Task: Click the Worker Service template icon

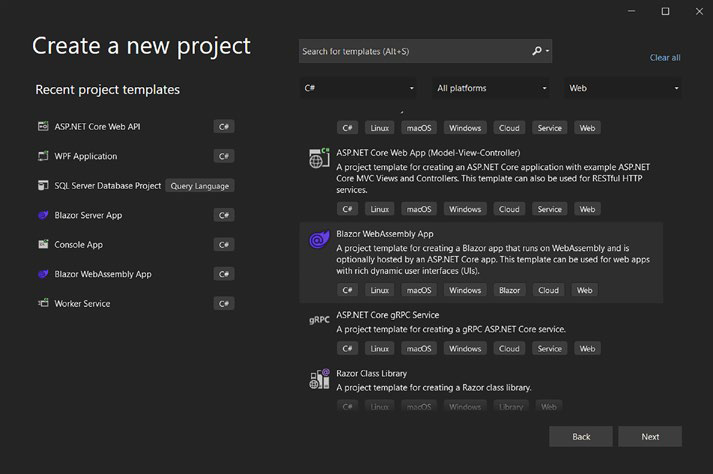Action: click(x=43, y=303)
